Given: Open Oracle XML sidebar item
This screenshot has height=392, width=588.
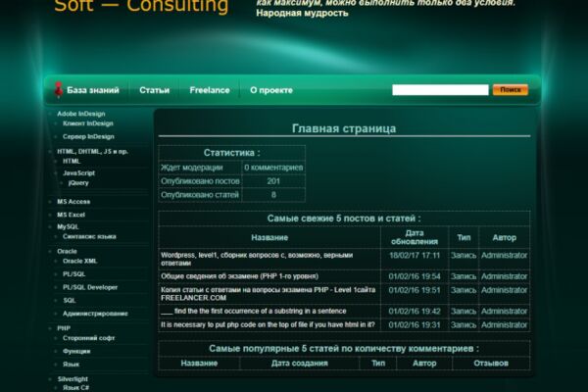Looking at the screenshot, I should click(80, 261).
